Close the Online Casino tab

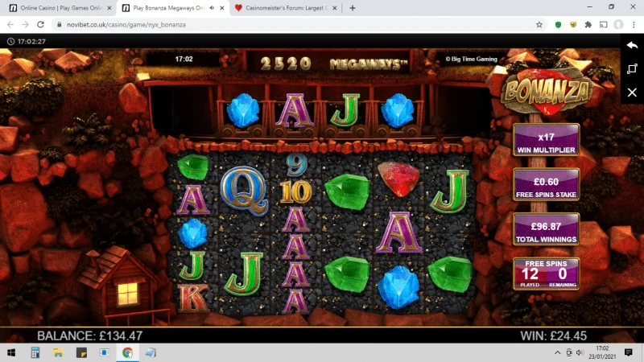[109, 8]
